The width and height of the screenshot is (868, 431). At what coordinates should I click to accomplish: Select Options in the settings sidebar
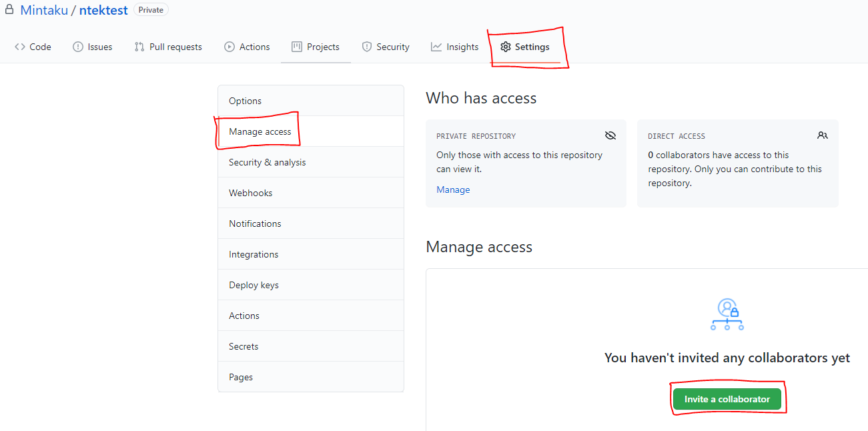(311, 101)
